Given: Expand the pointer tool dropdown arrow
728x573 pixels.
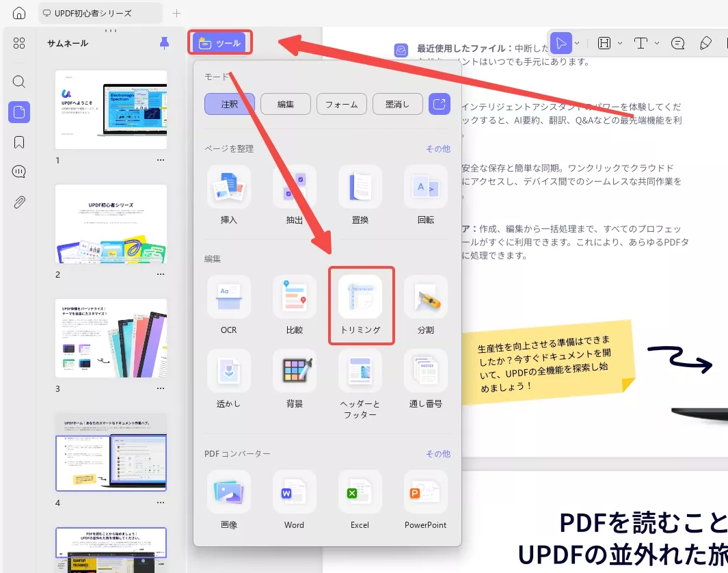Looking at the screenshot, I should 577,43.
